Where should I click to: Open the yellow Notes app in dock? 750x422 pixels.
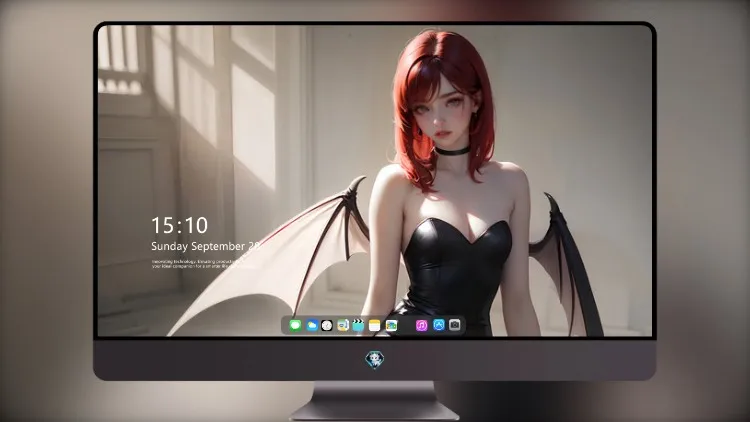(x=375, y=325)
